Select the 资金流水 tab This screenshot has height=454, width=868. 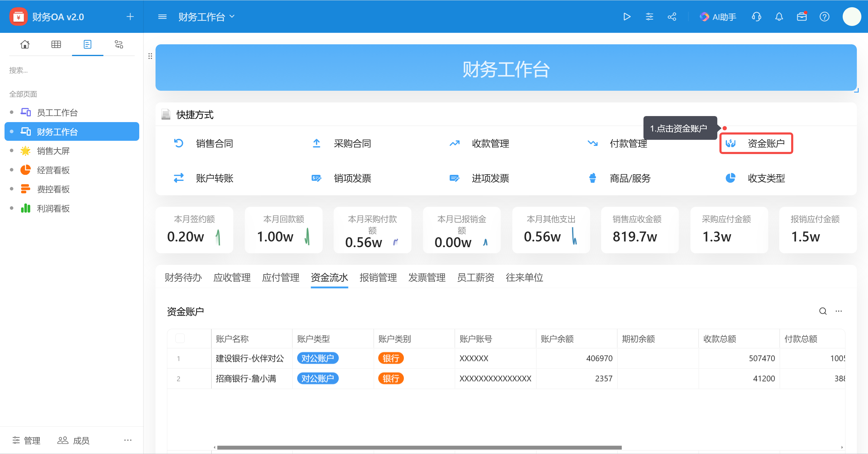[329, 277]
